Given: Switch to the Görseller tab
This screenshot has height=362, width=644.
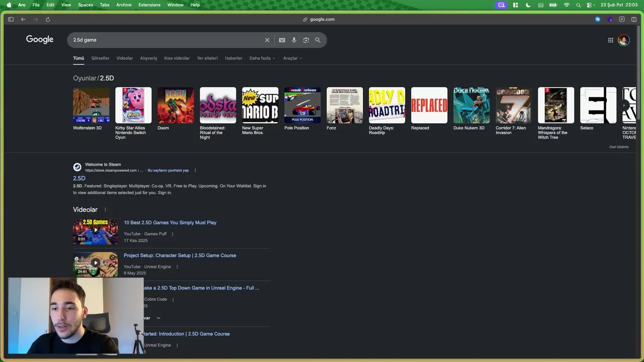Looking at the screenshot, I should click(x=100, y=58).
